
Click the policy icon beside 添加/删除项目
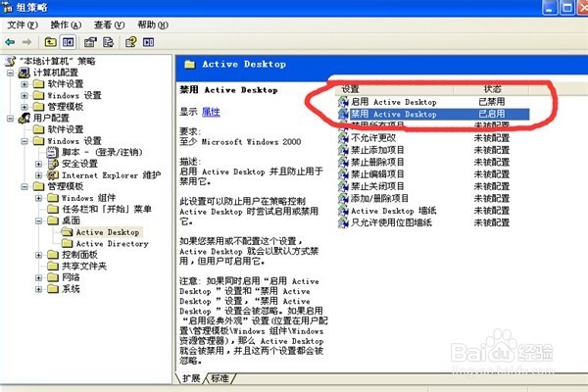click(x=343, y=198)
